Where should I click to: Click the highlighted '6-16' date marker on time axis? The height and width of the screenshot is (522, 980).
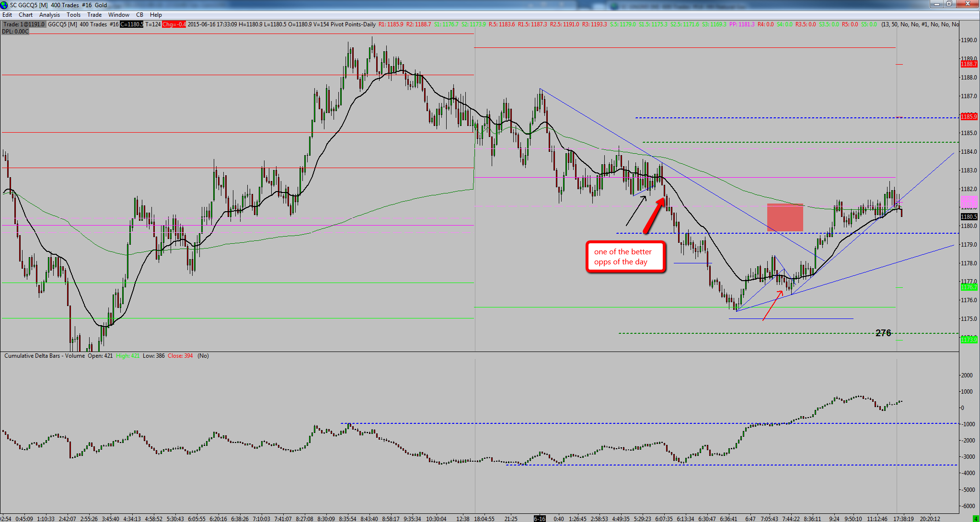540,519
